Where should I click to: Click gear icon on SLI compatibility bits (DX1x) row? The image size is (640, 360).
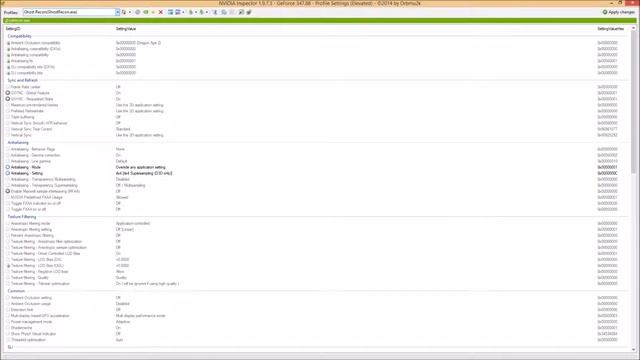(x=8, y=67)
